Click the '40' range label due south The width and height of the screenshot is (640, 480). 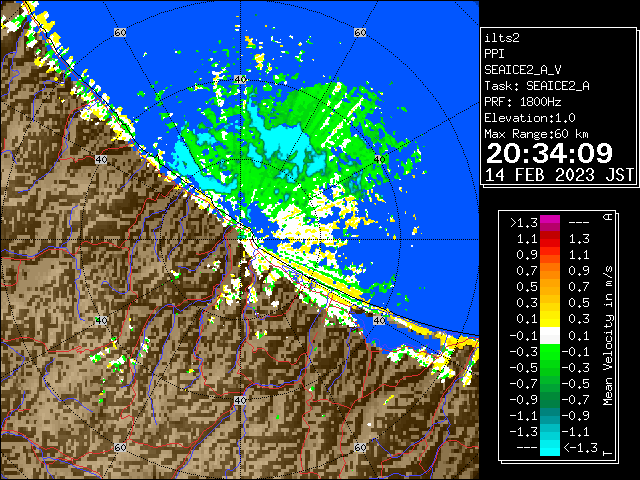(x=240, y=400)
